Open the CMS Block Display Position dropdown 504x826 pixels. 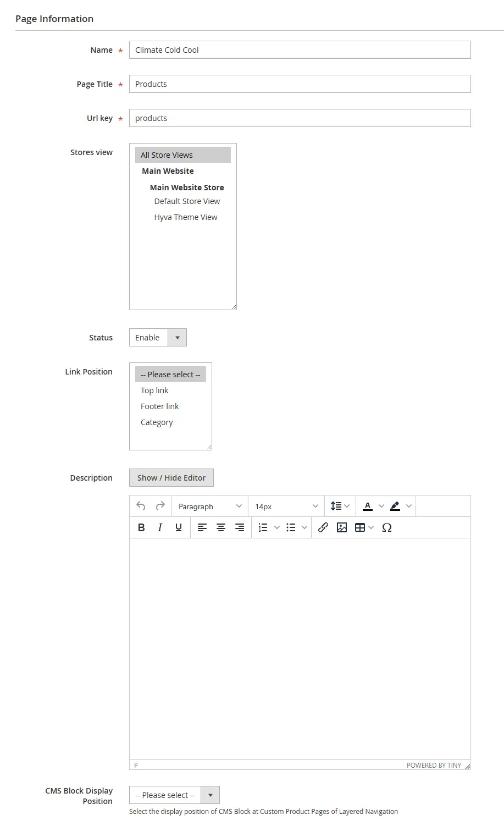[x=174, y=795]
